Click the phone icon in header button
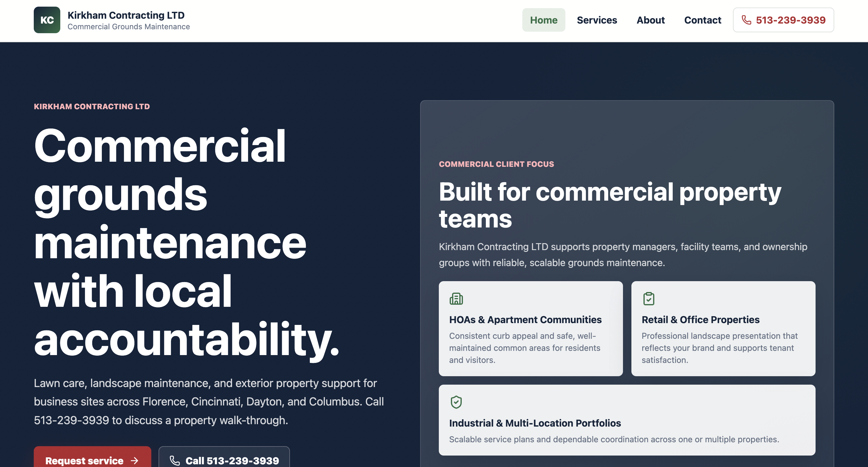 (746, 20)
